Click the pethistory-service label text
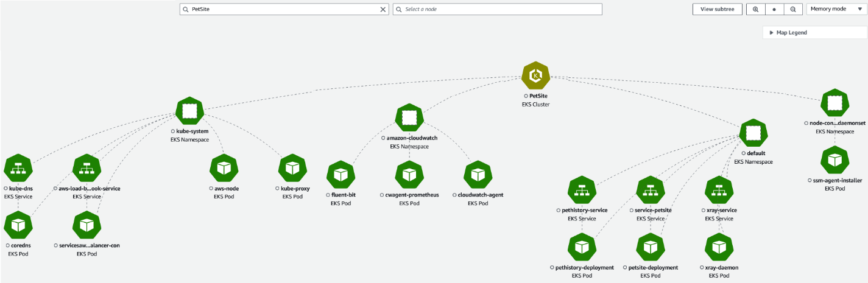 pos(585,210)
